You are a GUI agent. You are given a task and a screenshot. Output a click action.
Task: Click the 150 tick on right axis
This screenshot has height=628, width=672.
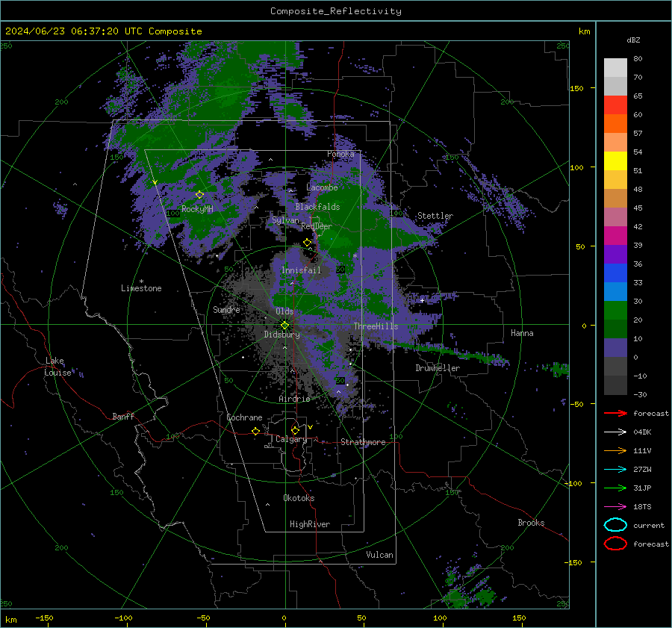click(x=576, y=88)
